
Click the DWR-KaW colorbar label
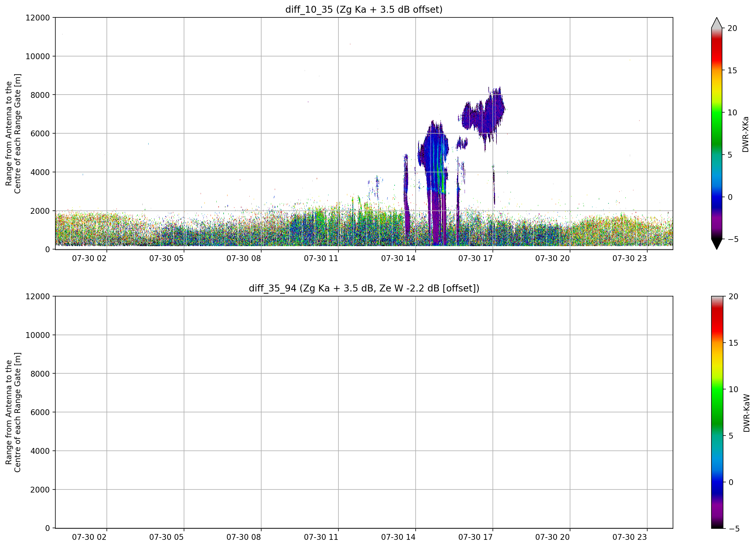(x=746, y=413)
